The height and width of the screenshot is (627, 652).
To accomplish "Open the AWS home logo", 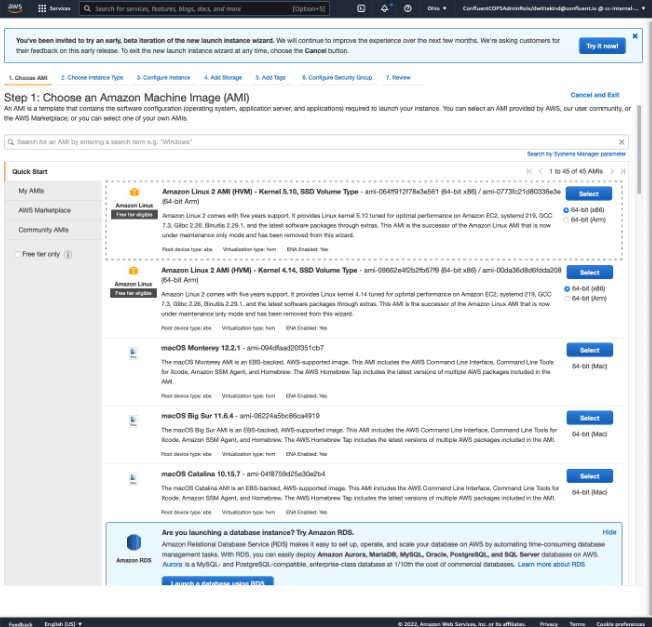I will tap(15, 8).
